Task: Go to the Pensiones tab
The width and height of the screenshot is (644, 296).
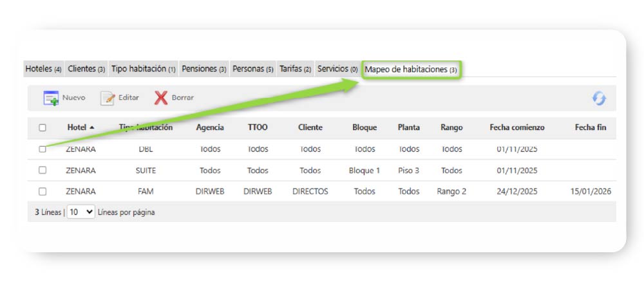Action: click(x=204, y=69)
